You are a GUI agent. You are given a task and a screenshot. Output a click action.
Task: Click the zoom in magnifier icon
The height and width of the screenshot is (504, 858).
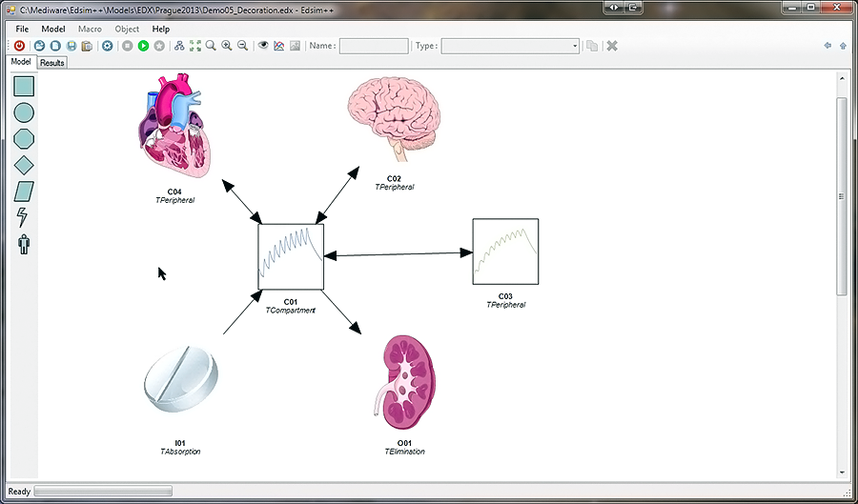227,46
